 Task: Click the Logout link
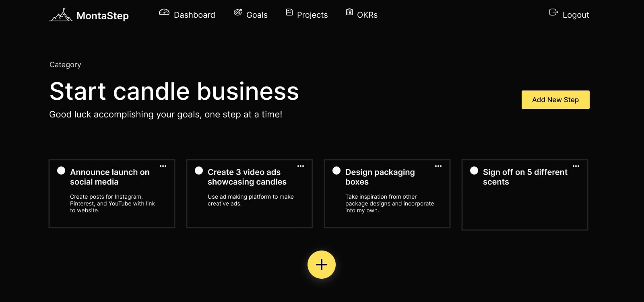click(576, 15)
